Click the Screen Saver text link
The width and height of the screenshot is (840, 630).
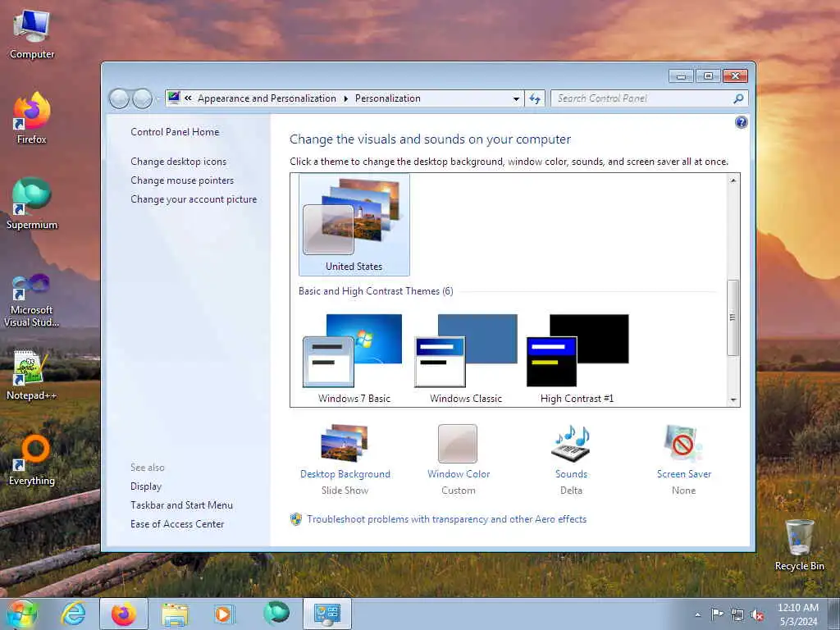click(x=683, y=474)
